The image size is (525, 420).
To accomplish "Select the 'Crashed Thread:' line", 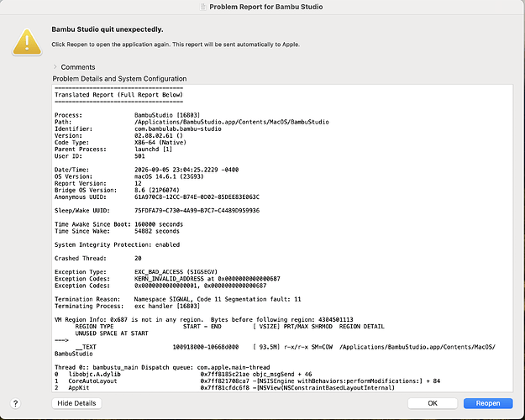I will (x=98, y=259).
